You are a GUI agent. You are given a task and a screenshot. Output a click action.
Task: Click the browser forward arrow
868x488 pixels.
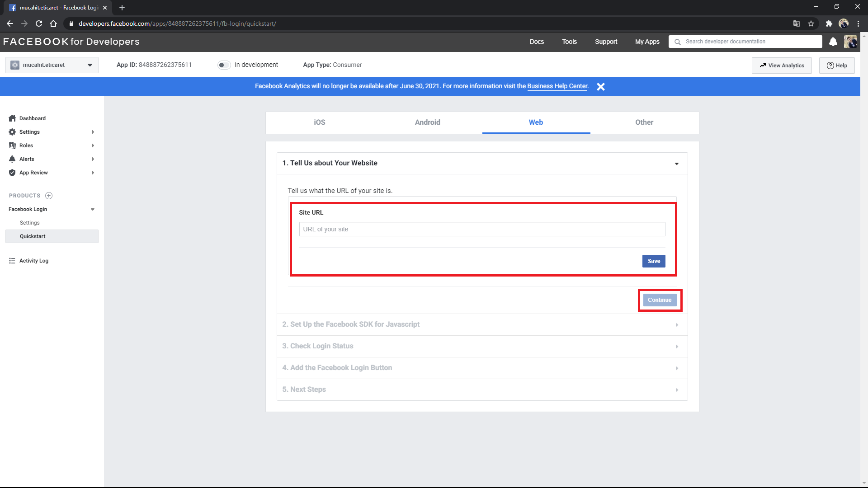click(x=24, y=23)
